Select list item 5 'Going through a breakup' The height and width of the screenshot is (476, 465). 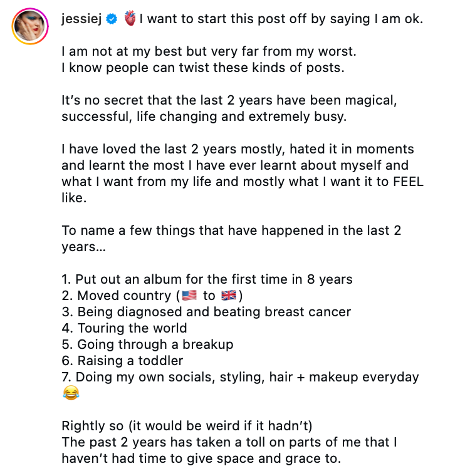pos(147,344)
